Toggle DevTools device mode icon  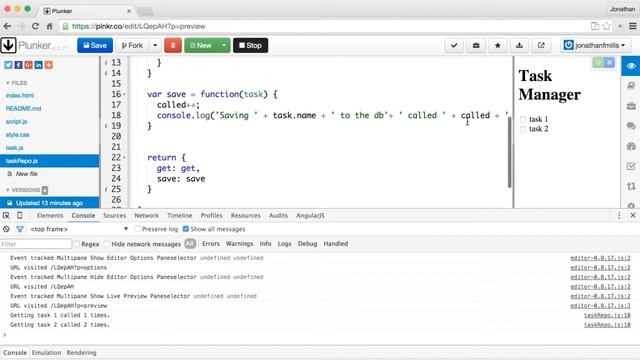[x=20, y=216]
